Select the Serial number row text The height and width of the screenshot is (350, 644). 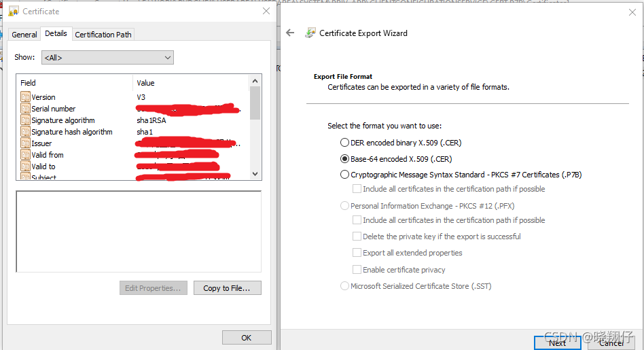tap(54, 109)
